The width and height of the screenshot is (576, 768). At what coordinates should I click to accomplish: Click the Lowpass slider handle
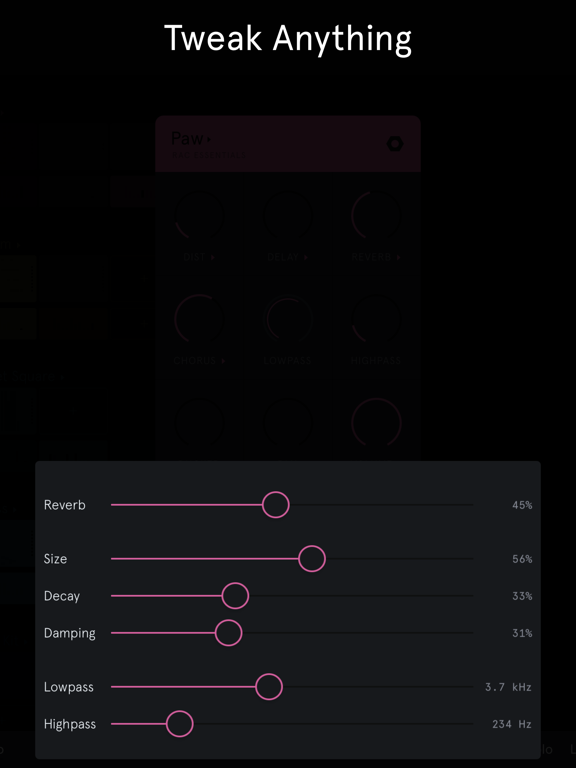269,687
